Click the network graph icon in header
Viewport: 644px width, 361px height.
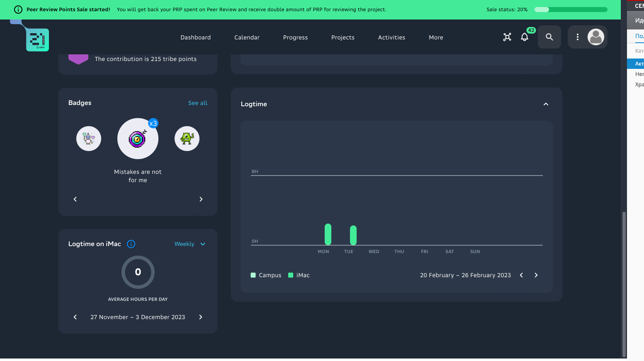click(507, 37)
